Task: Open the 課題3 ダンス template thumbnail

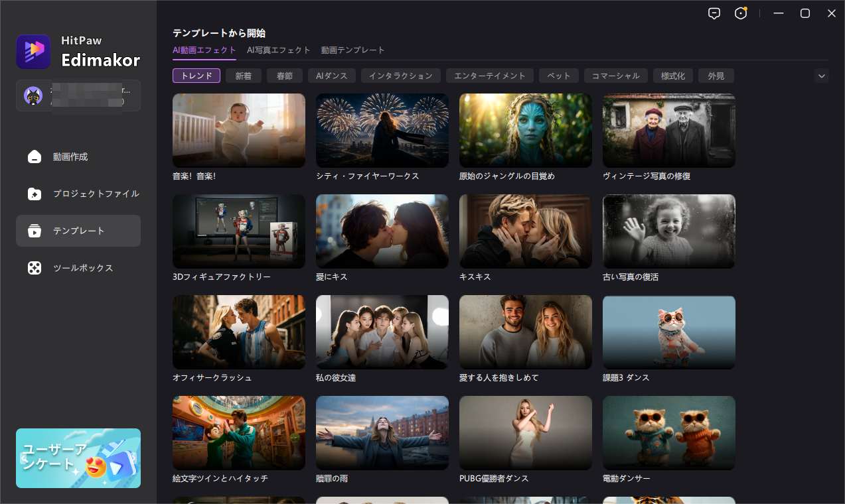Action: 668,332
